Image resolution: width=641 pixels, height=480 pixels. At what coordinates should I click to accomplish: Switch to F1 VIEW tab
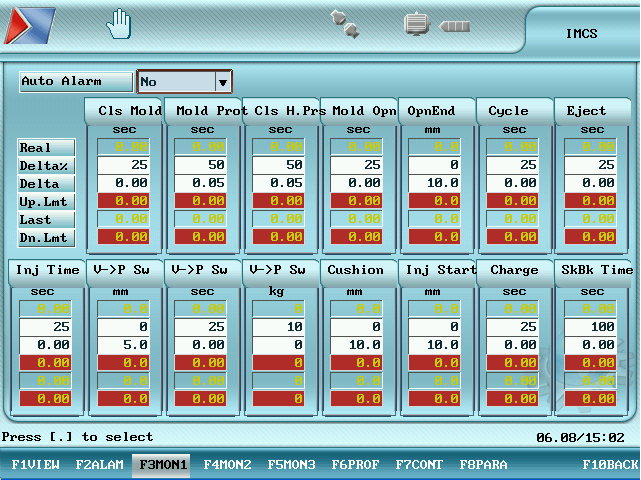click(x=35, y=465)
